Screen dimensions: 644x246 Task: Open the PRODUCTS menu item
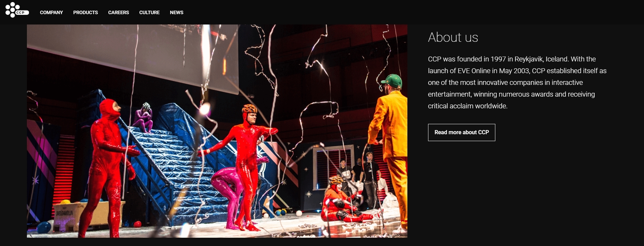coord(86,12)
